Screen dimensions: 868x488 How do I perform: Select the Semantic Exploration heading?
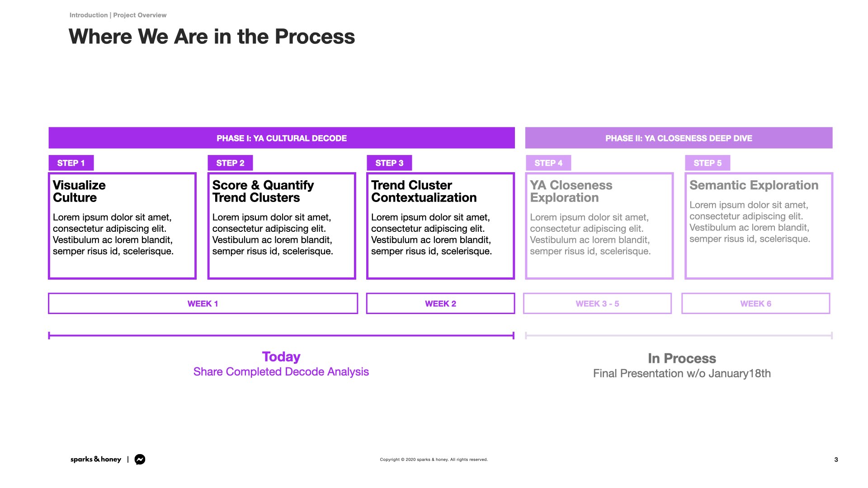(x=754, y=185)
